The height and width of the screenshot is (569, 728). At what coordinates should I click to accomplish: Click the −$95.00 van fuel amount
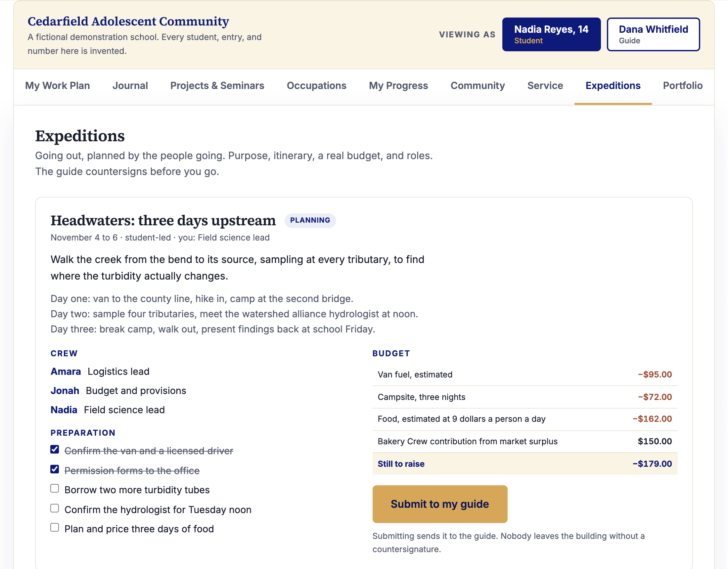[x=655, y=375]
